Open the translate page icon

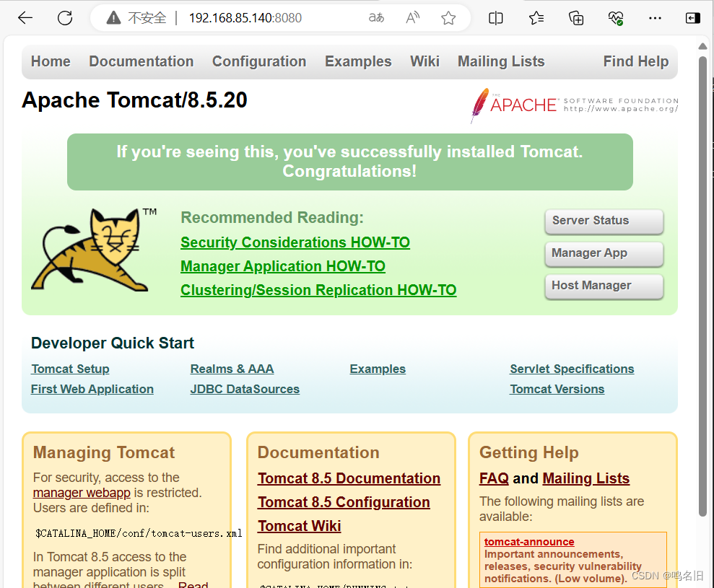(376, 18)
